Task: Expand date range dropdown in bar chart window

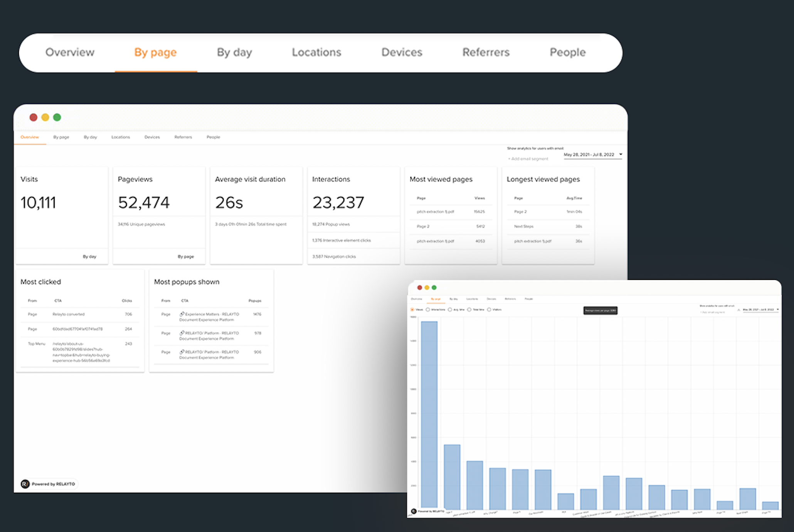Action: tap(760, 310)
